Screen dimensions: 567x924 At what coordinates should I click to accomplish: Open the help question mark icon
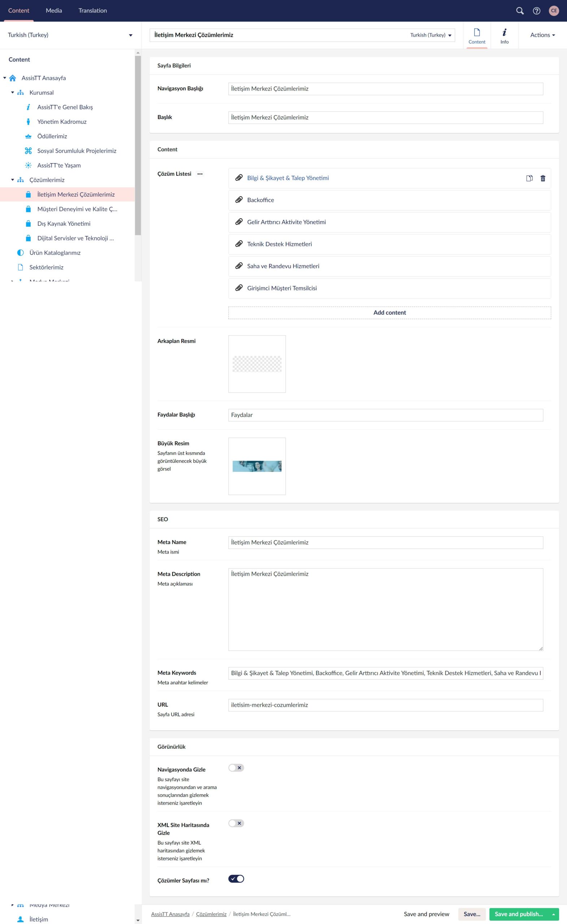click(x=537, y=11)
